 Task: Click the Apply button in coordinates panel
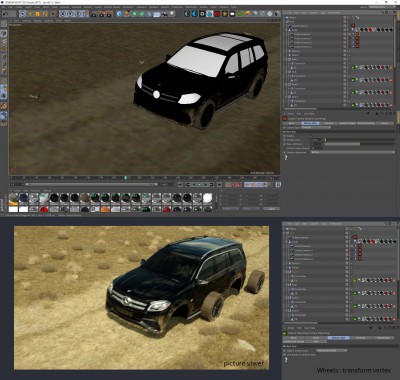tap(271, 208)
